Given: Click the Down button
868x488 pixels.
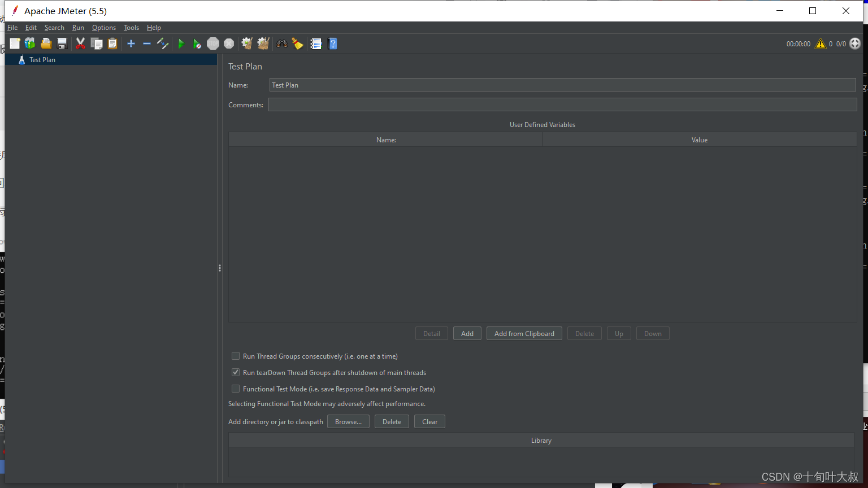Looking at the screenshot, I should pos(653,333).
